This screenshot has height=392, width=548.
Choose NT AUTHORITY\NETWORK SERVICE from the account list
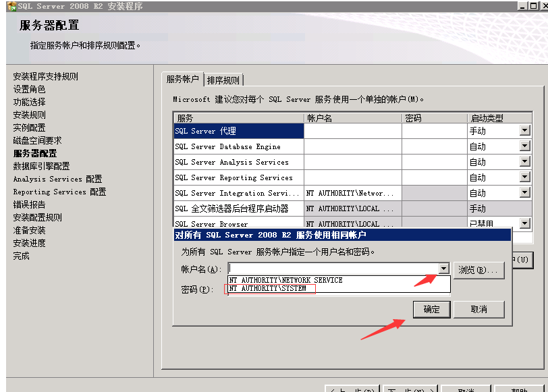285,280
